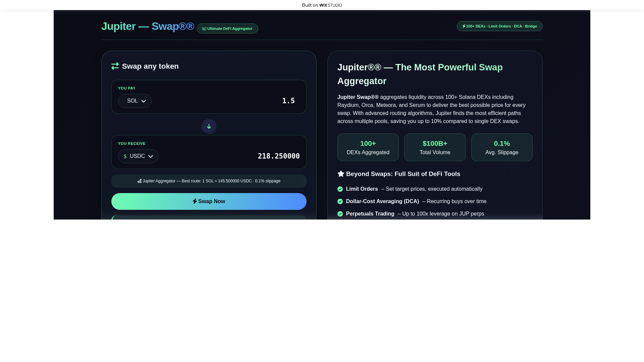
Task: Click the Jupiter — Swap title logo
Action: click(148, 26)
